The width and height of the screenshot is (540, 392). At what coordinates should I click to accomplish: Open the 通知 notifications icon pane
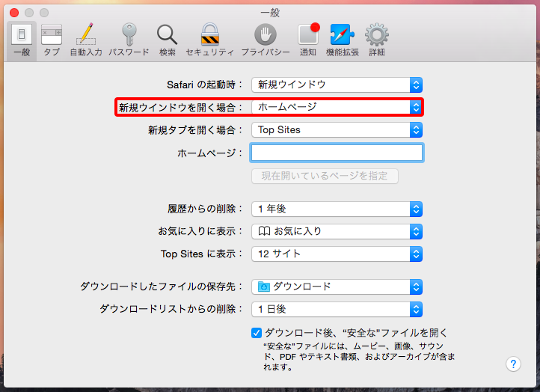[x=308, y=40]
